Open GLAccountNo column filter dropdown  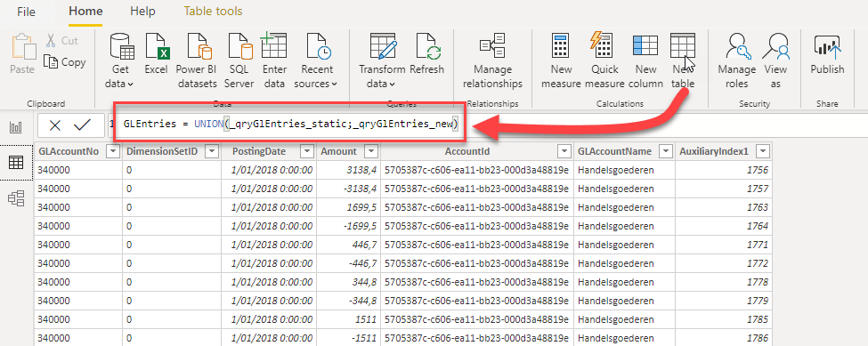click(113, 151)
